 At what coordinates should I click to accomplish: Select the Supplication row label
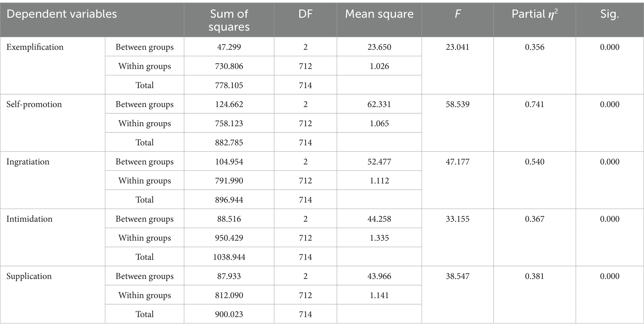pyautogui.click(x=29, y=276)
